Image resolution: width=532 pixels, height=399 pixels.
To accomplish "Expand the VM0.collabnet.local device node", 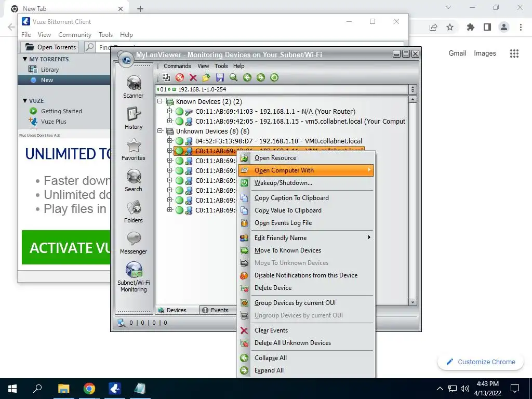I will (170, 140).
